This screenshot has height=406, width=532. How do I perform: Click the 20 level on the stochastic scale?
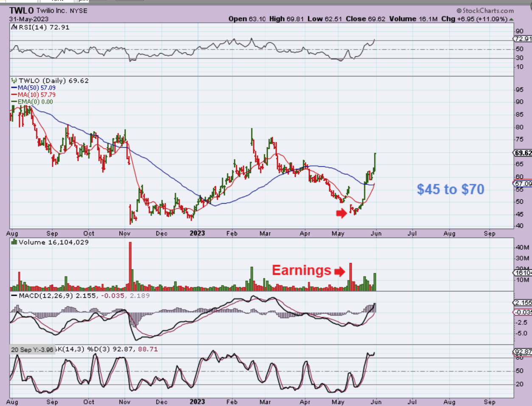coord(520,384)
